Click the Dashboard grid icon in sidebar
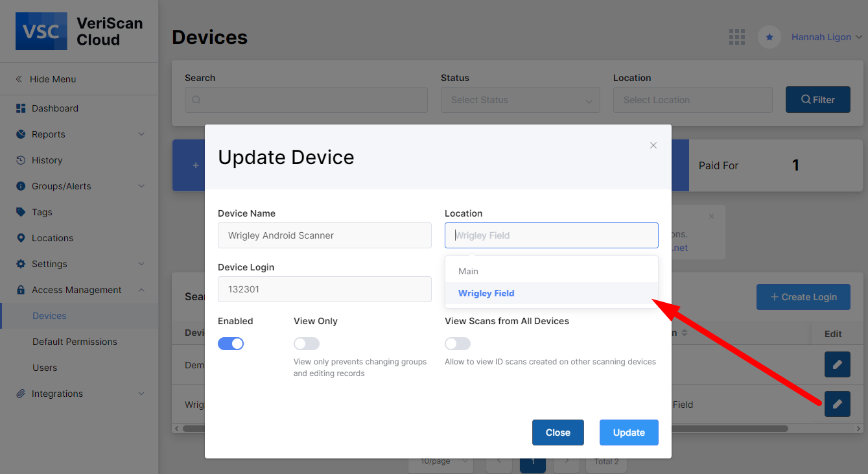Viewport: 868px width, 474px height. click(x=21, y=108)
